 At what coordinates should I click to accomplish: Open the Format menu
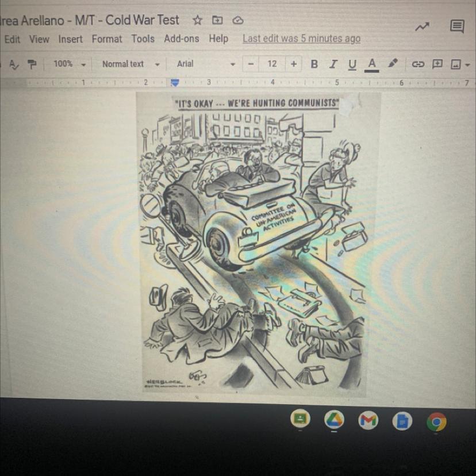tap(107, 39)
